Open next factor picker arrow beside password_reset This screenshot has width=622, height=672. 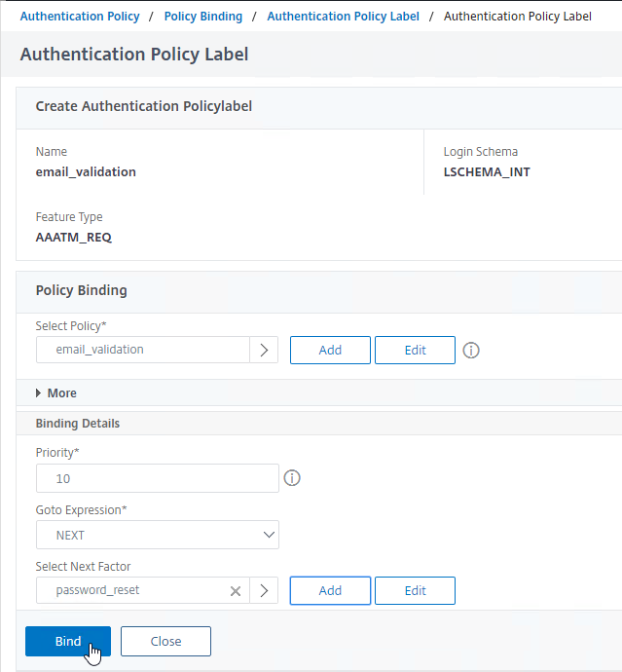pos(264,590)
